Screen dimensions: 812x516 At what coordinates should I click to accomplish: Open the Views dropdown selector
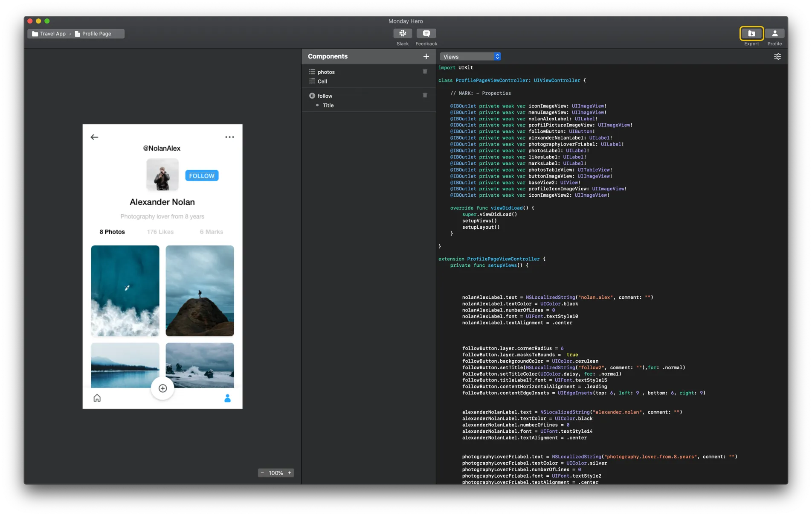click(x=470, y=56)
